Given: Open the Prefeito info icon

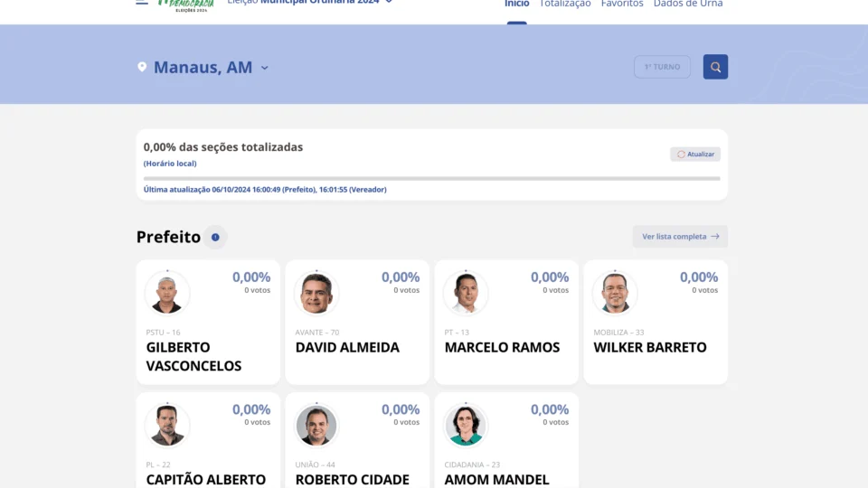Looking at the screenshot, I should pos(215,238).
